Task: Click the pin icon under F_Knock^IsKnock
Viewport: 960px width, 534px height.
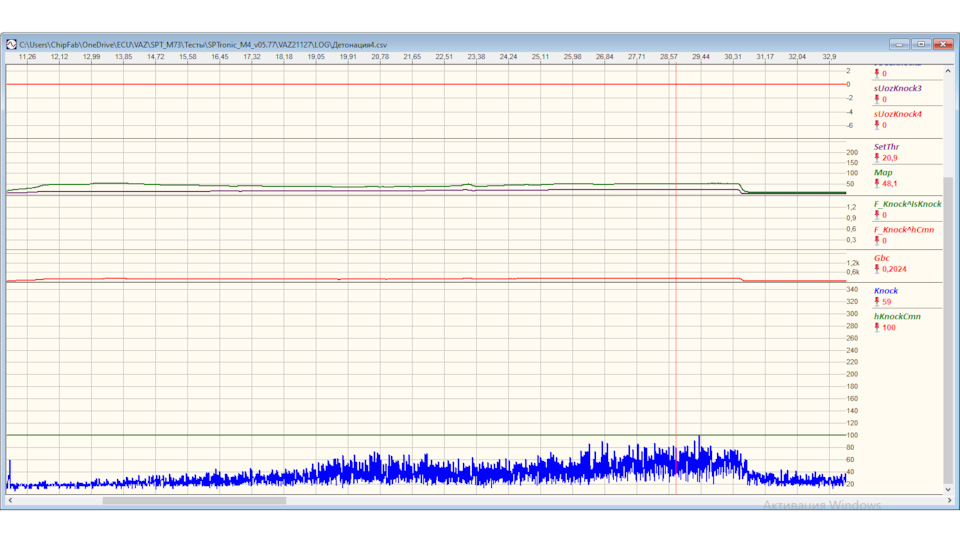Action: [877, 214]
